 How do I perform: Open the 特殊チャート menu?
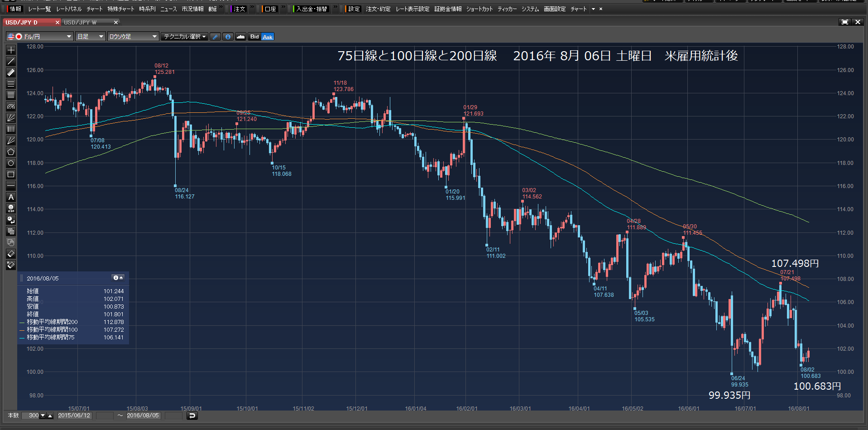pyautogui.click(x=121, y=9)
